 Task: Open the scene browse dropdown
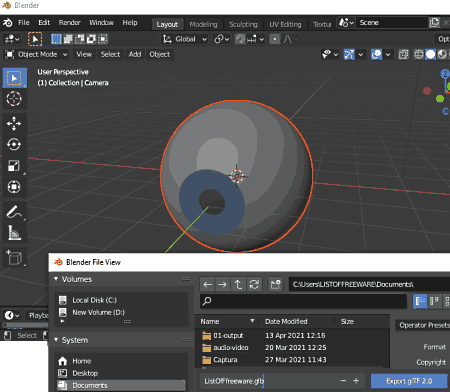pyautogui.click(x=346, y=22)
